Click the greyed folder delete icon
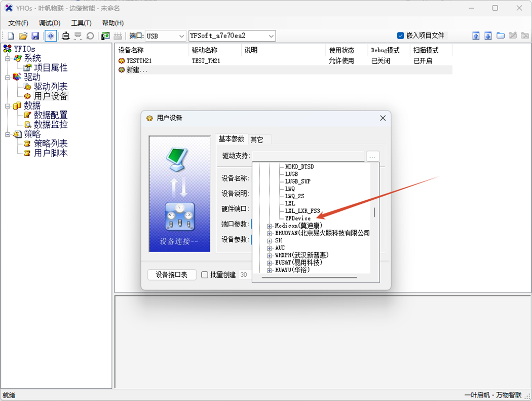Screen dimensions: 532x401 click(525, 35)
